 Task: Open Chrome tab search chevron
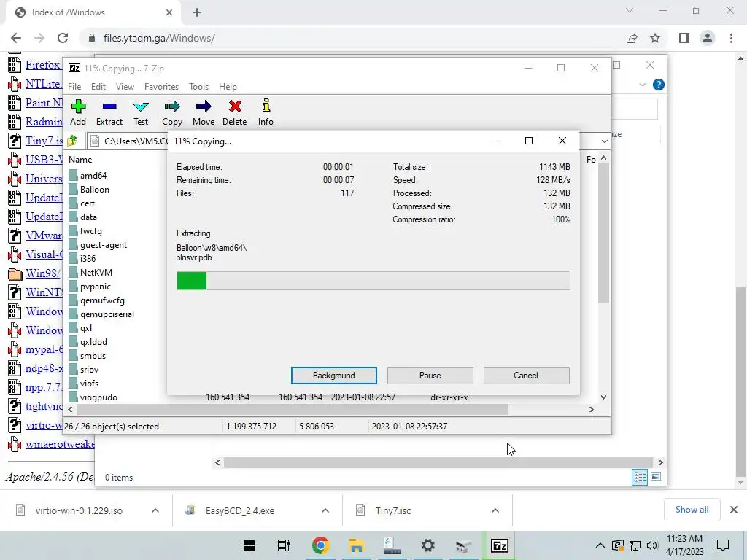tap(630, 10)
